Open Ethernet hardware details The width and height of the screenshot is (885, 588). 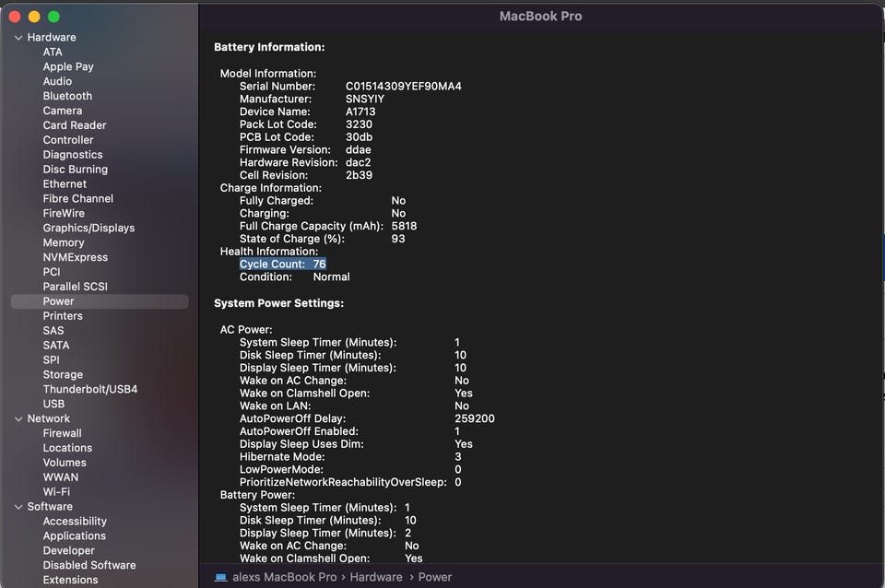(65, 184)
